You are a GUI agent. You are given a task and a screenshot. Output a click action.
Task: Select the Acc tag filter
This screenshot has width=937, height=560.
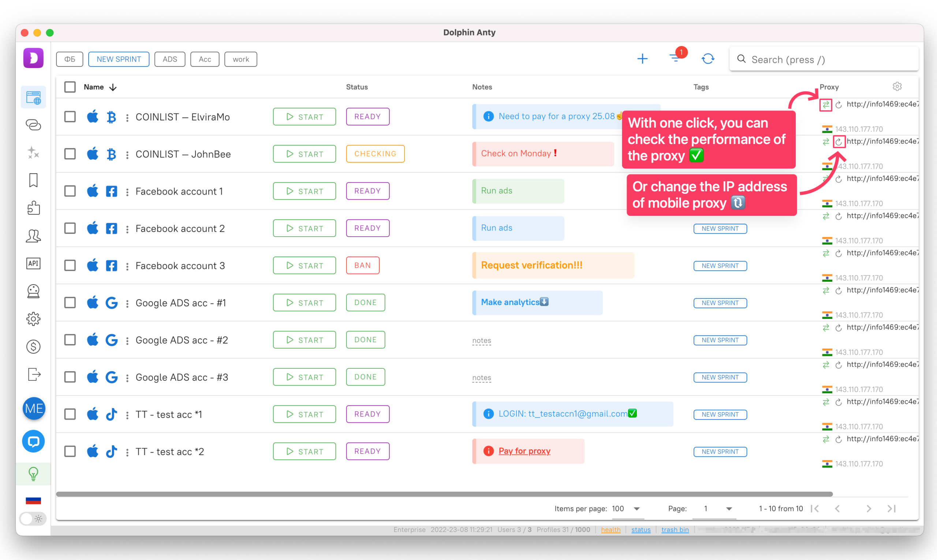(205, 59)
